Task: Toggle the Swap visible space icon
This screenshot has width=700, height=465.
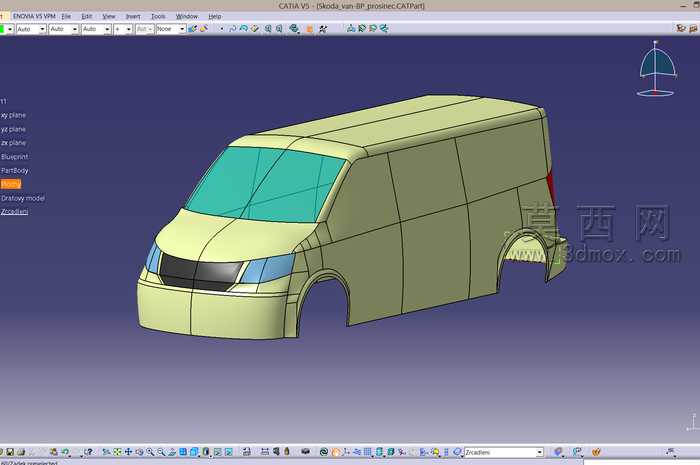Action: tap(229, 452)
